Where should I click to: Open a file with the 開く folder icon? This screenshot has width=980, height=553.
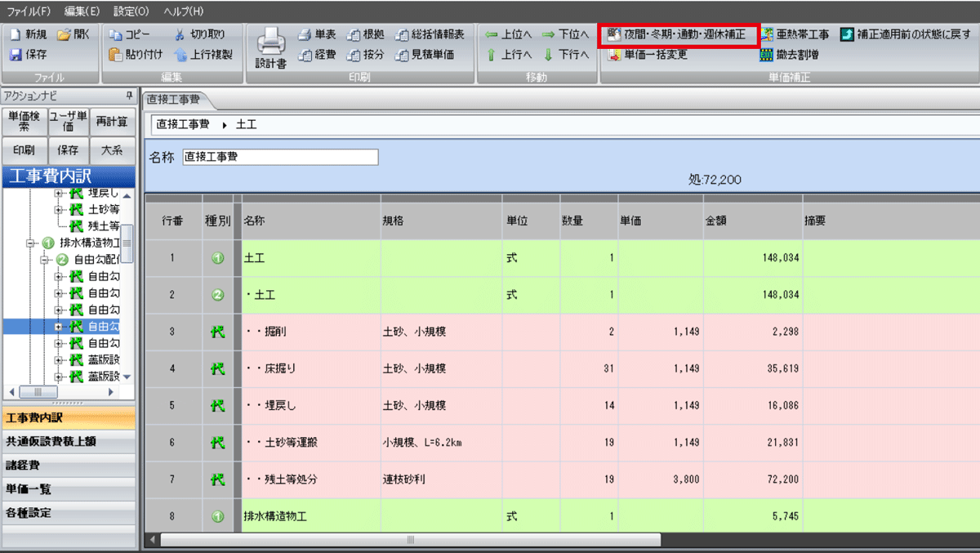pos(64,35)
